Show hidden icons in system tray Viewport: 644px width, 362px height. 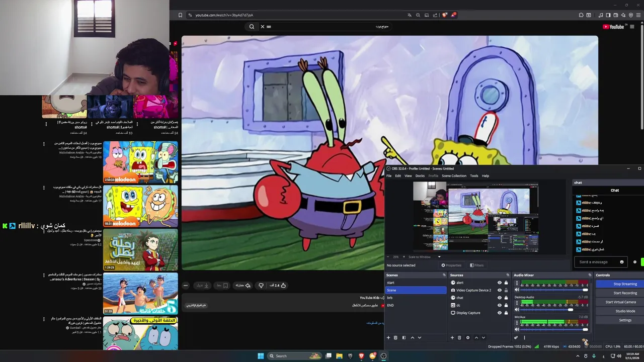578,356
